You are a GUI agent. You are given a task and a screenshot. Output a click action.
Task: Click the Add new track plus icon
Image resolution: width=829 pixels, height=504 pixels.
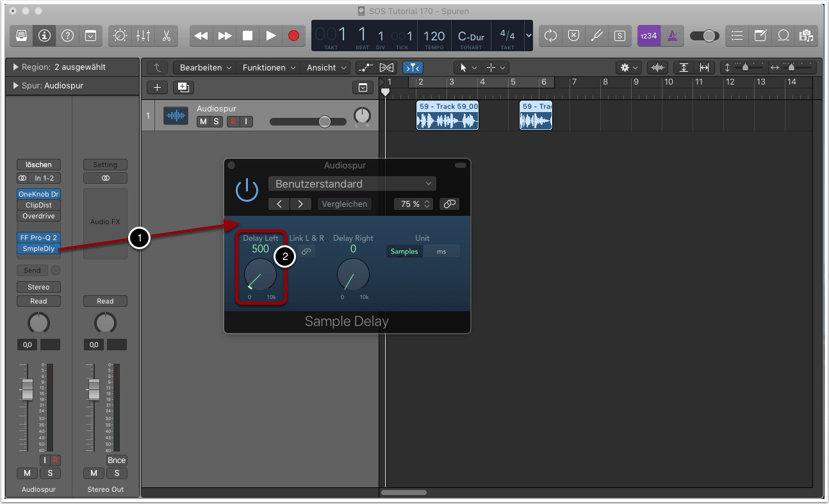pos(158,88)
